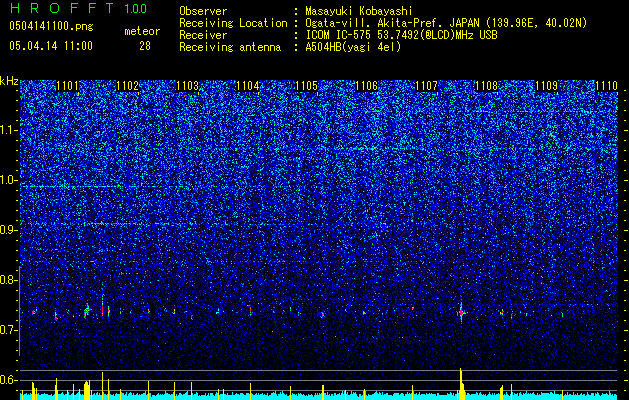Screen dimensions: 629x400
Task: Click the version number 1.0.0
Action: coord(135,8)
